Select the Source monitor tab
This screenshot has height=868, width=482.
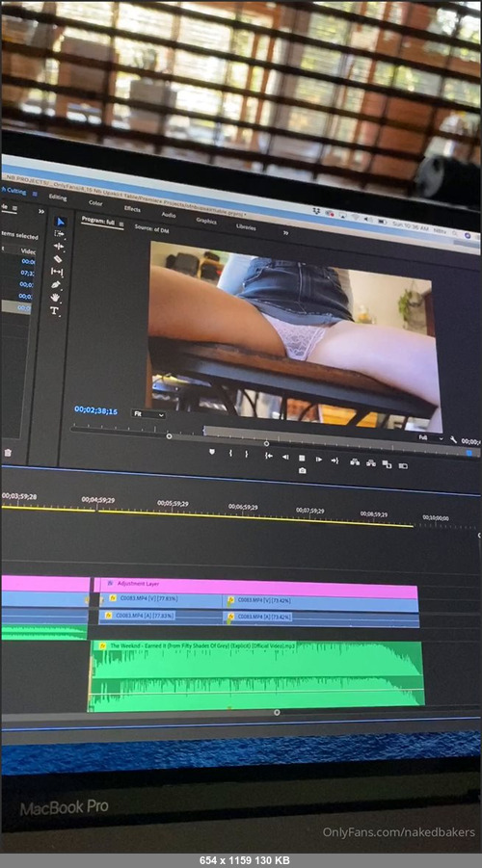151,228
